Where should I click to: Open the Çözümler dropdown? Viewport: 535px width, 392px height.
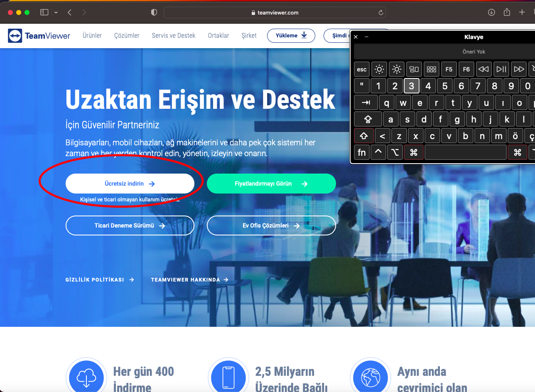tap(127, 36)
